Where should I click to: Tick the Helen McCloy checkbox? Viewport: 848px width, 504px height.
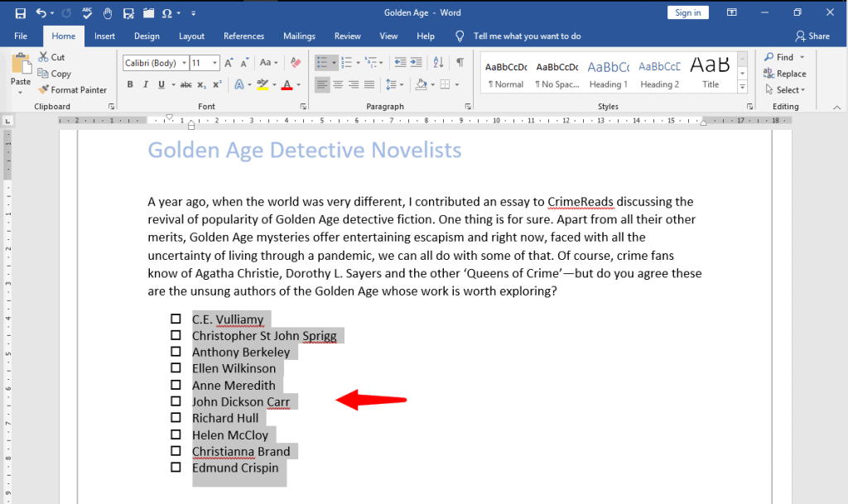point(176,434)
